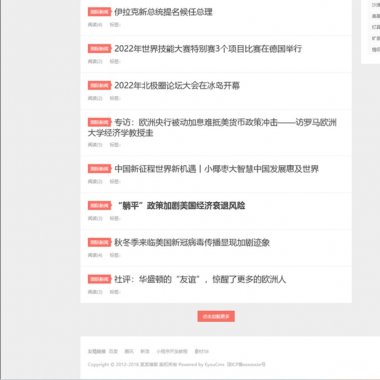380x380 pixels.
Task: Open the 专访：欧洲央行被动加息 article
Action: (212, 128)
